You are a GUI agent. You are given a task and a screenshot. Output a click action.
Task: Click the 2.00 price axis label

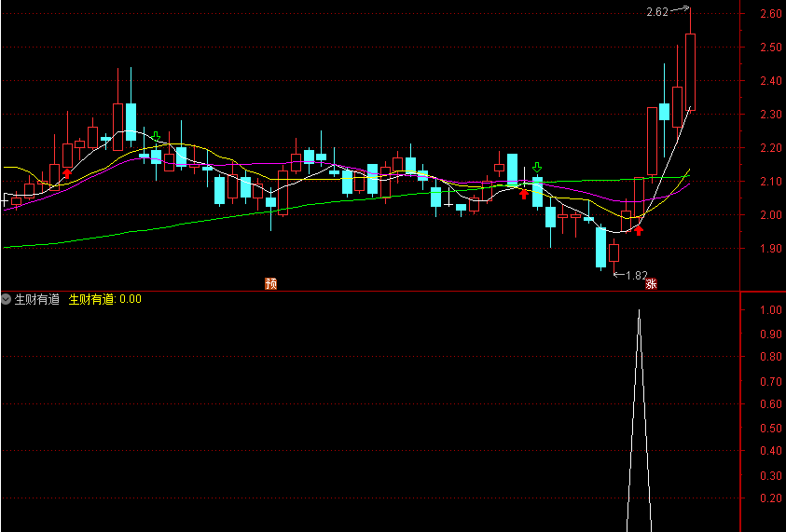(x=771, y=215)
